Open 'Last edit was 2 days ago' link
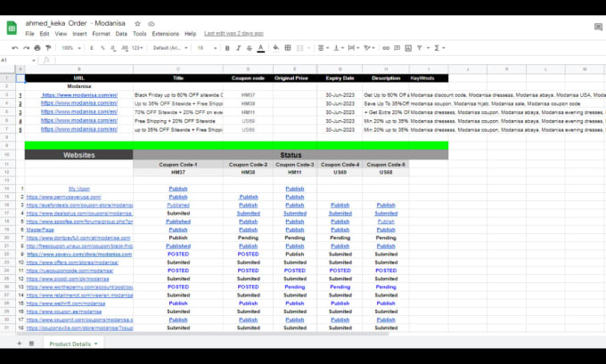 (233, 34)
